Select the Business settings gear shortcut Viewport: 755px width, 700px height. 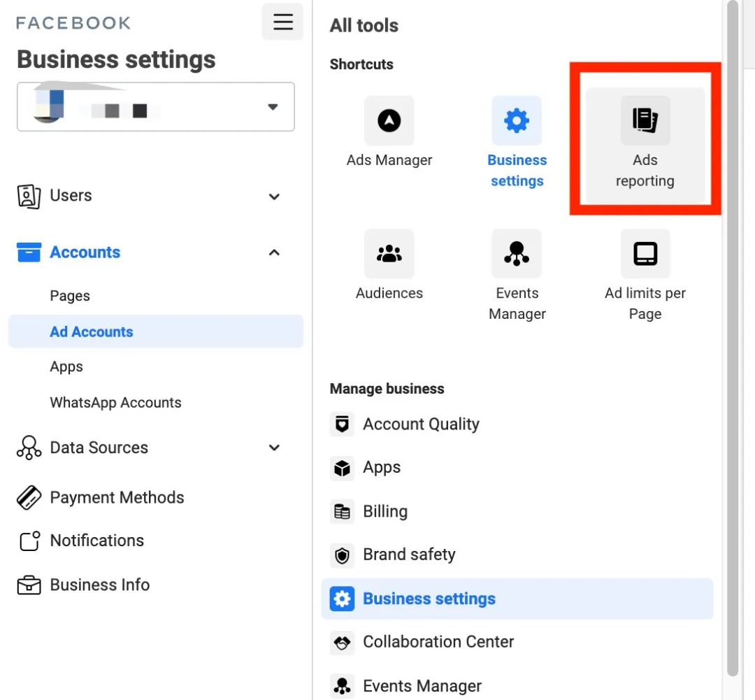[517, 121]
